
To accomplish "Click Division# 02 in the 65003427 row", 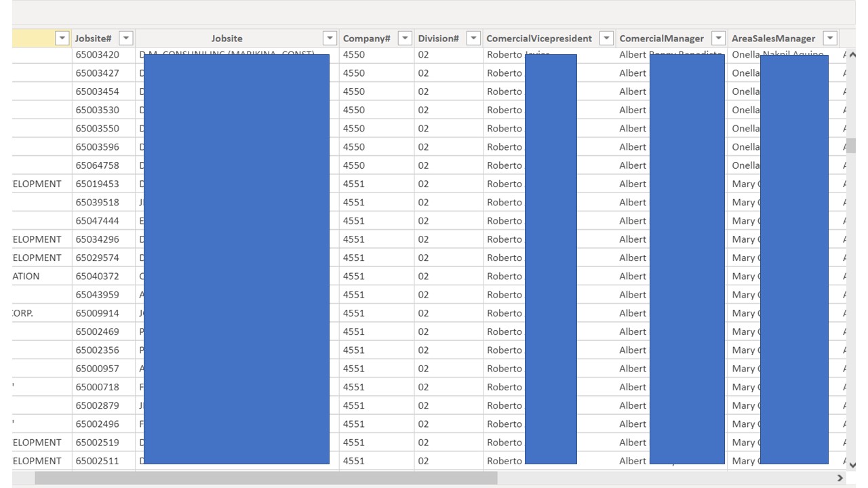I will pyautogui.click(x=449, y=73).
